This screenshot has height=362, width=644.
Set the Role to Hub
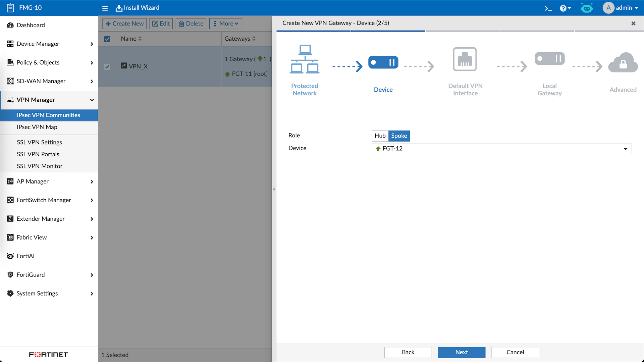click(x=380, y=136)
